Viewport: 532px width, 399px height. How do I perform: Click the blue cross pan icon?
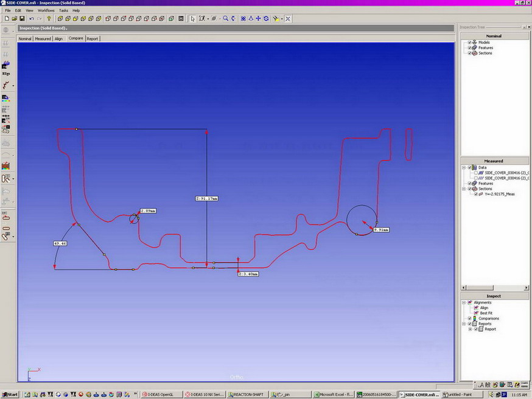[x=258, y=19]
